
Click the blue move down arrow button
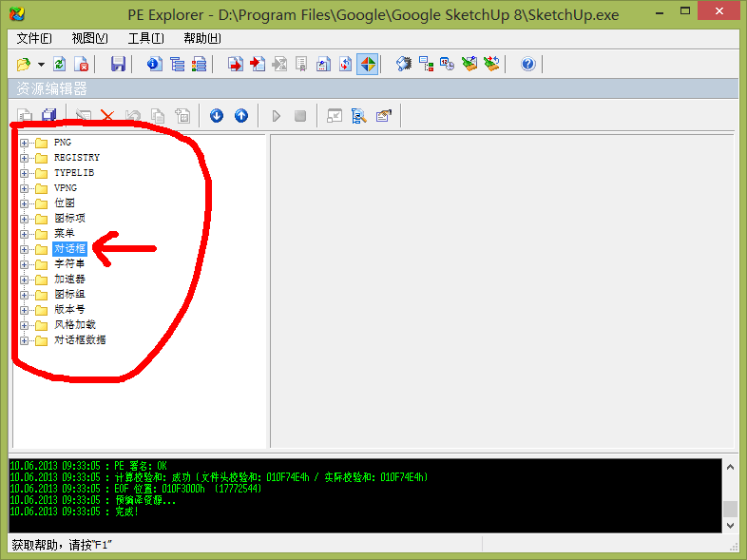tap(217, 115)
